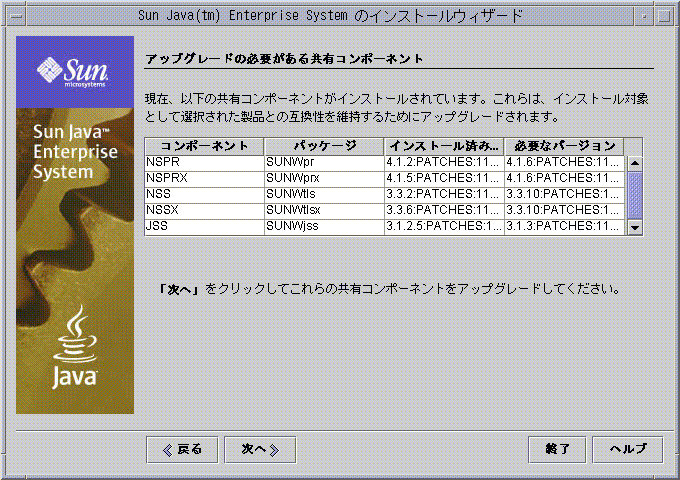Click the Sun Microsystems logo
Viewport: 680px width, 480px height.
click(73, 72)
